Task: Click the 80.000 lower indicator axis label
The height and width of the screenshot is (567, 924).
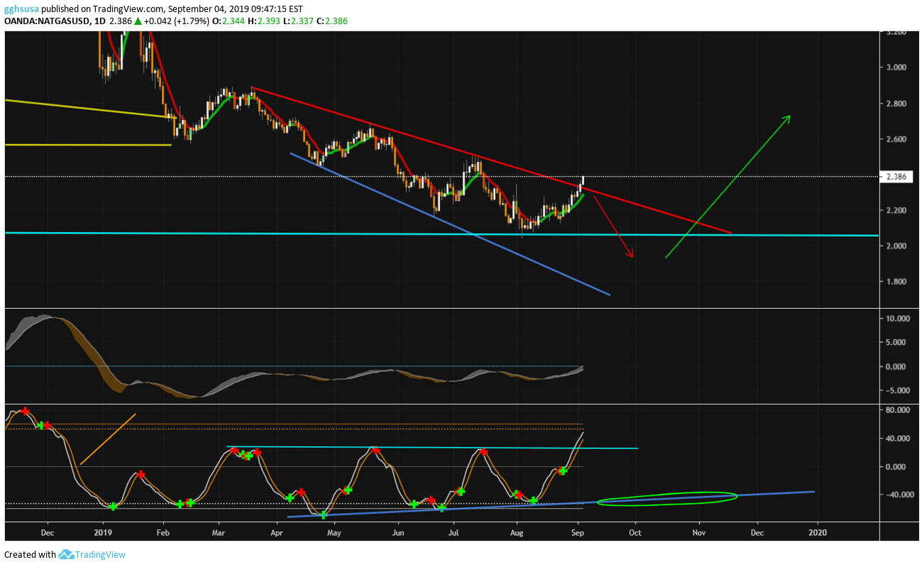Action: pyautogui.click(x=897, y=410)
